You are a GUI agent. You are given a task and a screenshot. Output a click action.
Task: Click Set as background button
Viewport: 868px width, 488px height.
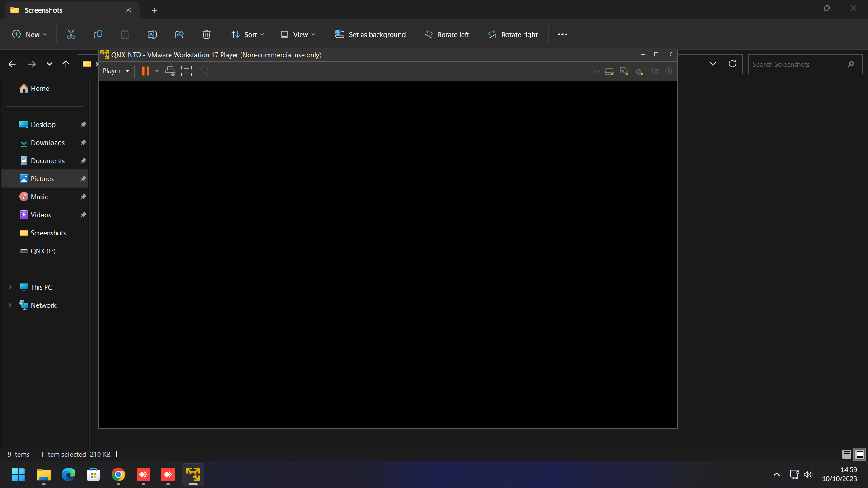370,34
